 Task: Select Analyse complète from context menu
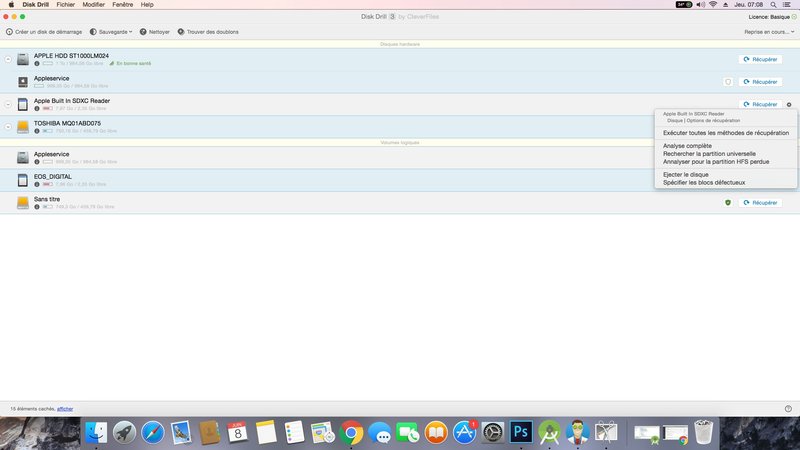tap(688, 146)
